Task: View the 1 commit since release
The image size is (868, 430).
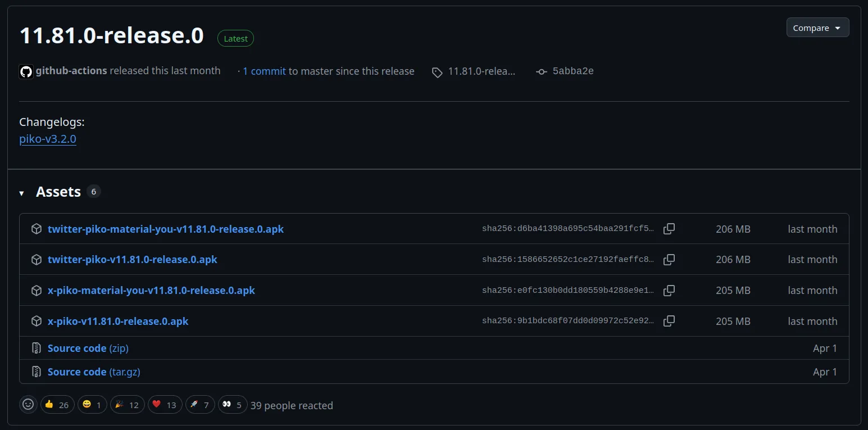Action: pos(264,71)
